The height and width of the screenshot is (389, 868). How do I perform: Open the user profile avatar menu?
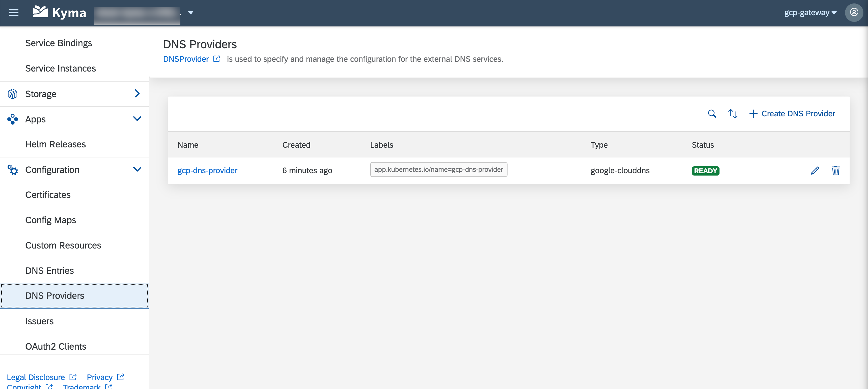point(854,13)
